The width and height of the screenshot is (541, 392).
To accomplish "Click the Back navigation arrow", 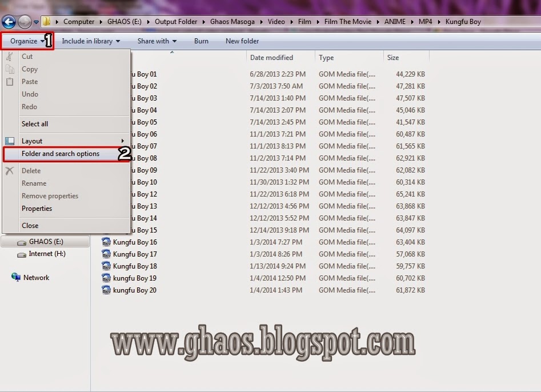I will (9, 21).
